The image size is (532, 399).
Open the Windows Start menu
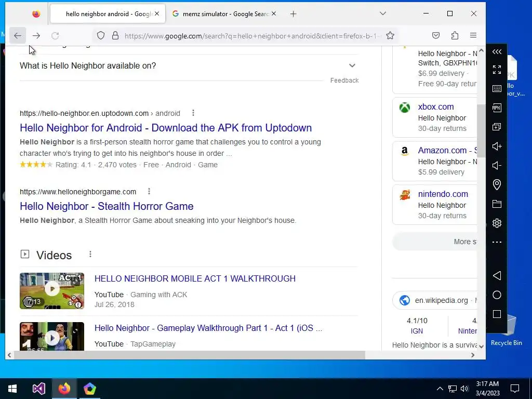(x=12, y=389)
